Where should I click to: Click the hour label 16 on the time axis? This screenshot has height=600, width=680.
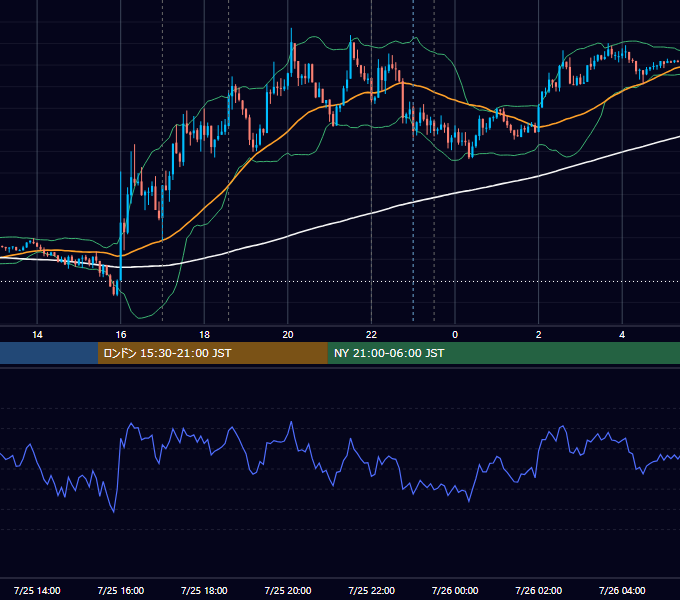coord(121,335)
